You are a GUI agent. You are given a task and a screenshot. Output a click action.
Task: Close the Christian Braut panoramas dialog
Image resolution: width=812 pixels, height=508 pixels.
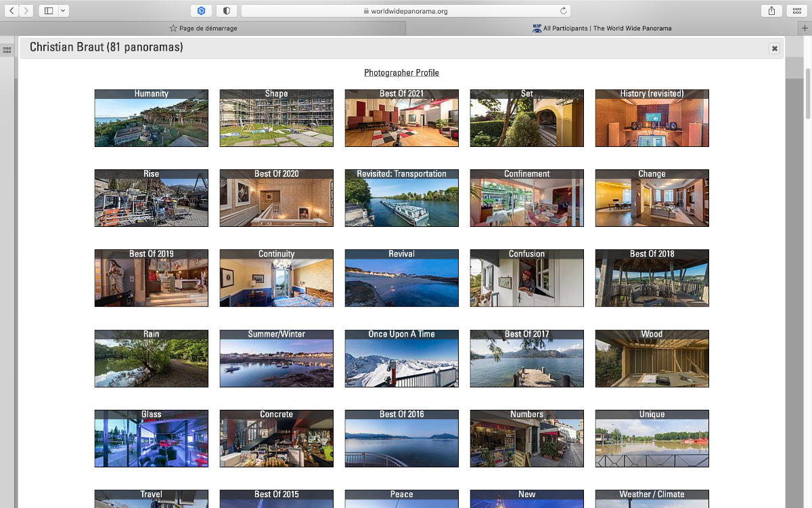coord(774,48)
